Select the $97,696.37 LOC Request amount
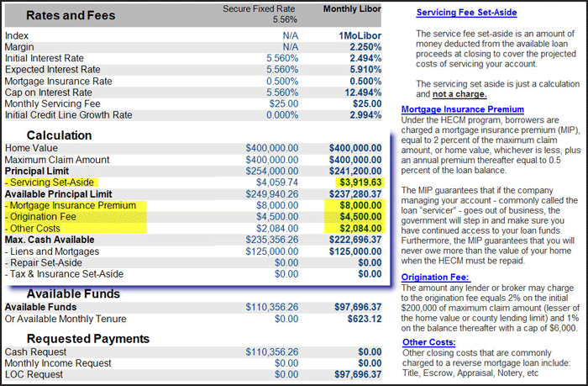This screenshot has width=588, height=386. pos(358,374)
